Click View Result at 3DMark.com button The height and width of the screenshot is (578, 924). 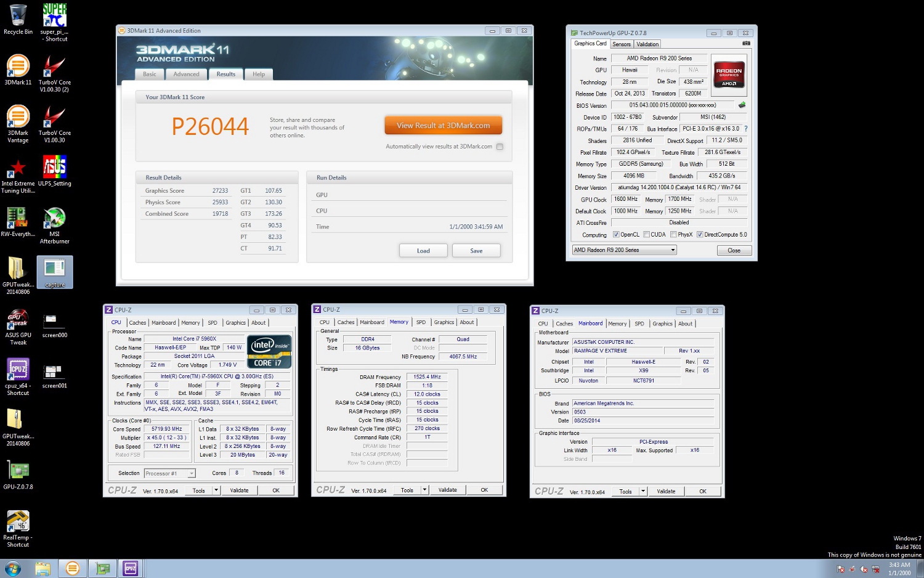[x=444, y=125]
